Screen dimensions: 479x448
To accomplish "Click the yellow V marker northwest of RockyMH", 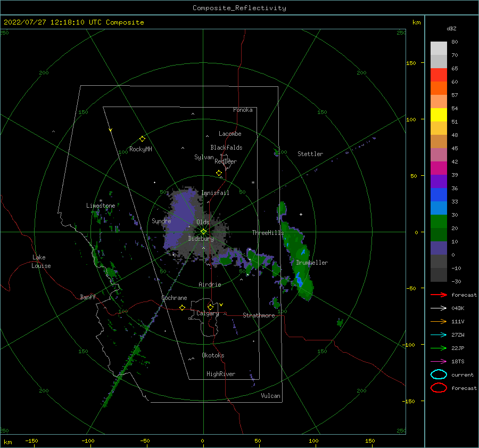I will [x=111, y=130].
